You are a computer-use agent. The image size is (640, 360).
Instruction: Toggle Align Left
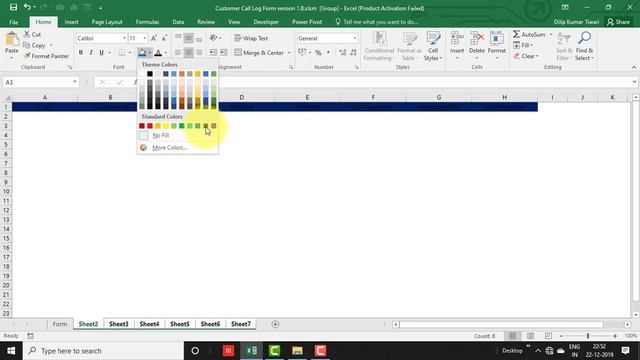pos(178,52)
